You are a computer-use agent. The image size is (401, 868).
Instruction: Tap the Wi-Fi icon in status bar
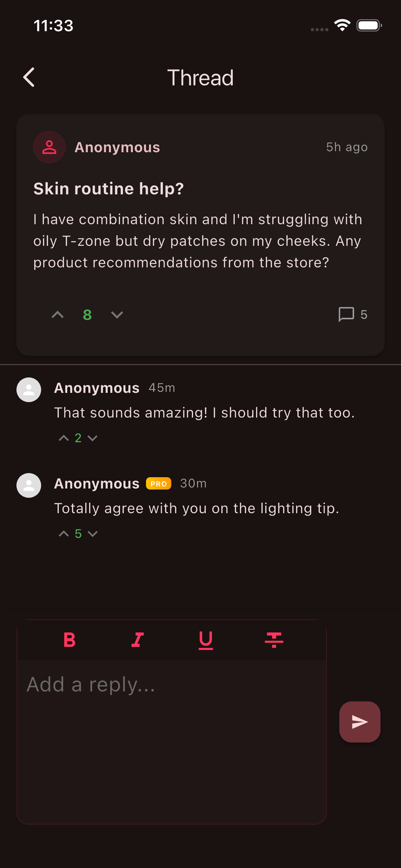pos(342,25)
